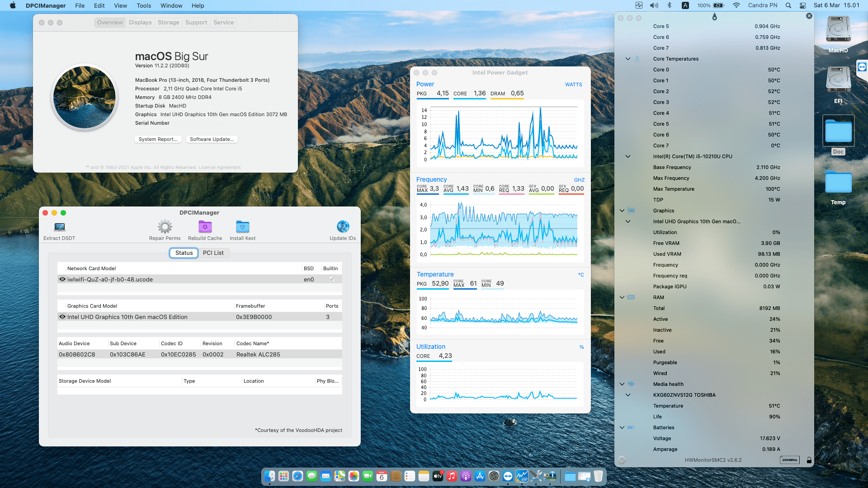868x488 pixels.
Task: Collapse the Core Temperatures group
Action: 628,59
